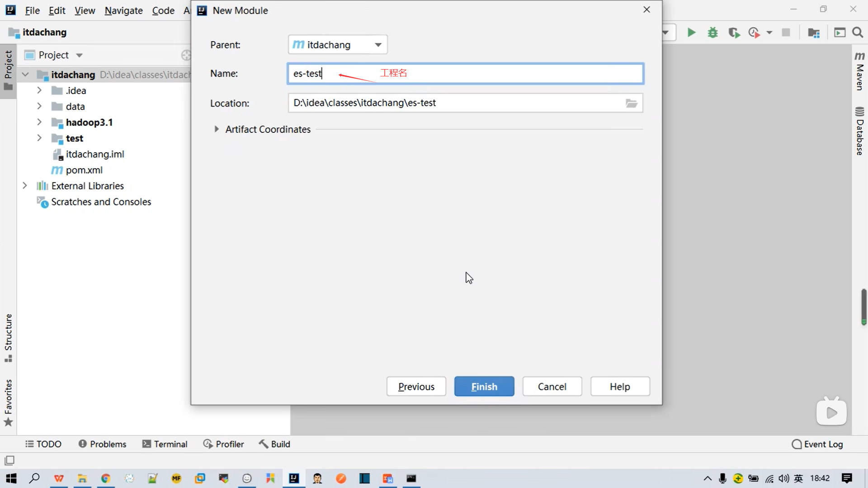
Task: Switch to the Terminal tab
Action: [x=165, y=444]
